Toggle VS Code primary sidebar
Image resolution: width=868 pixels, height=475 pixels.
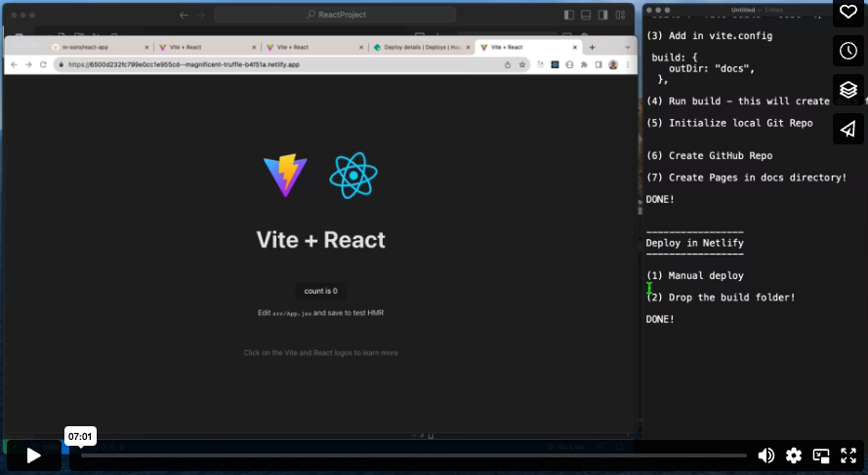pos(568,15)
